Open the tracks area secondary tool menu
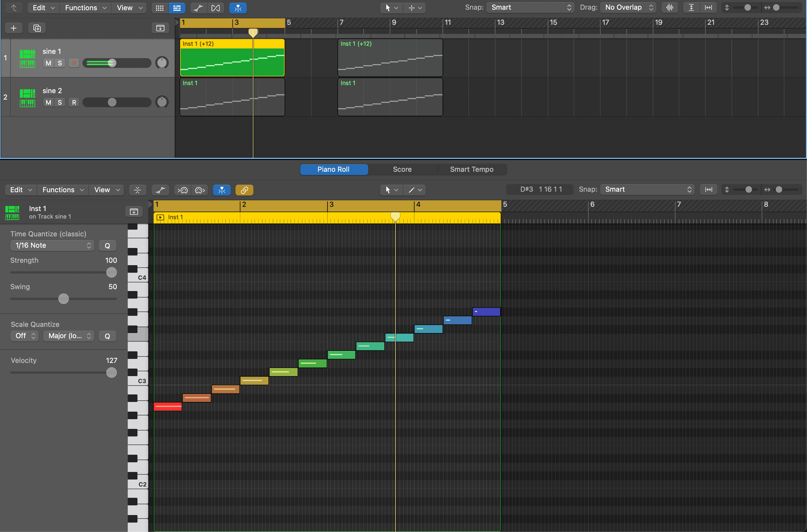Image resolution: width=807 pixels, height=532 pixels. (415, 8)
